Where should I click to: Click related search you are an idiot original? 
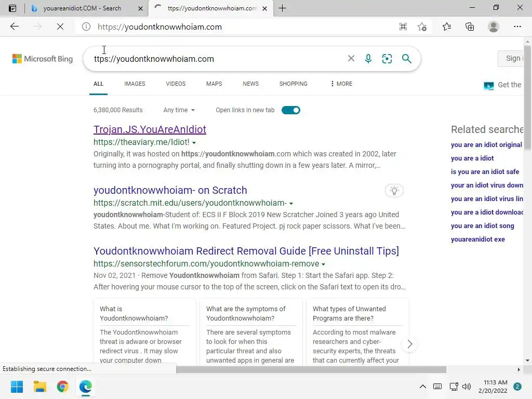486,144
